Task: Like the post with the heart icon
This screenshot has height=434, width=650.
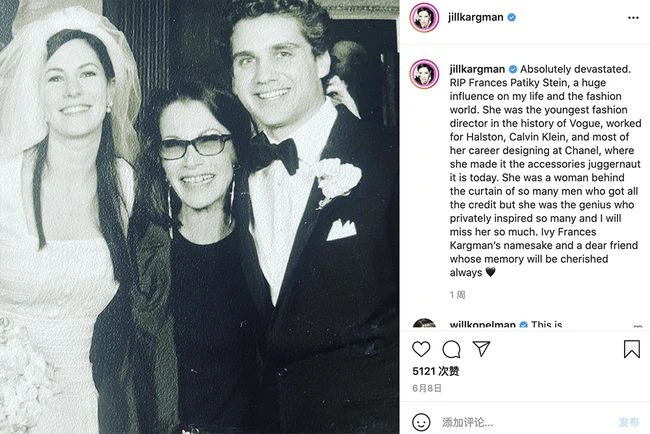Action: [x=421, y=349]
